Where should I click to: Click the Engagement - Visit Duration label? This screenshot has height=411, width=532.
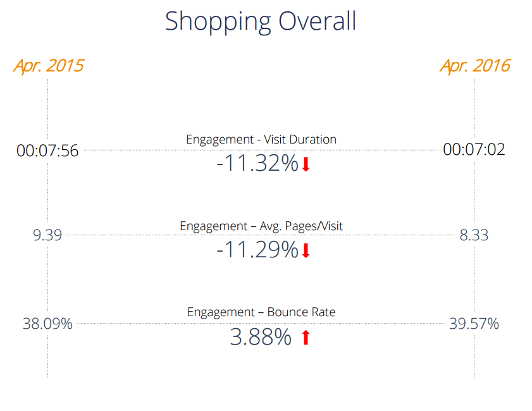coord(261,139)
